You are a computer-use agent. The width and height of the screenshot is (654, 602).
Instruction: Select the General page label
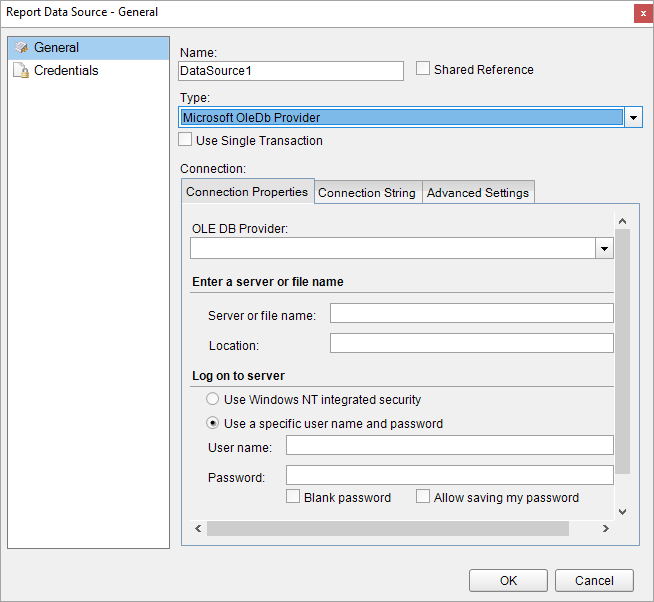tap(56, 48)
